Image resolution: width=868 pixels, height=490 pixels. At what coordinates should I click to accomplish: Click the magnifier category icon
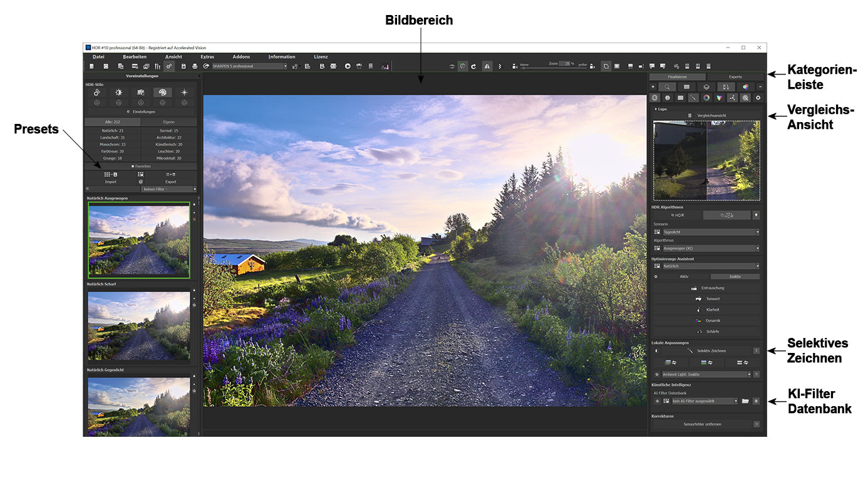point(667,87)
